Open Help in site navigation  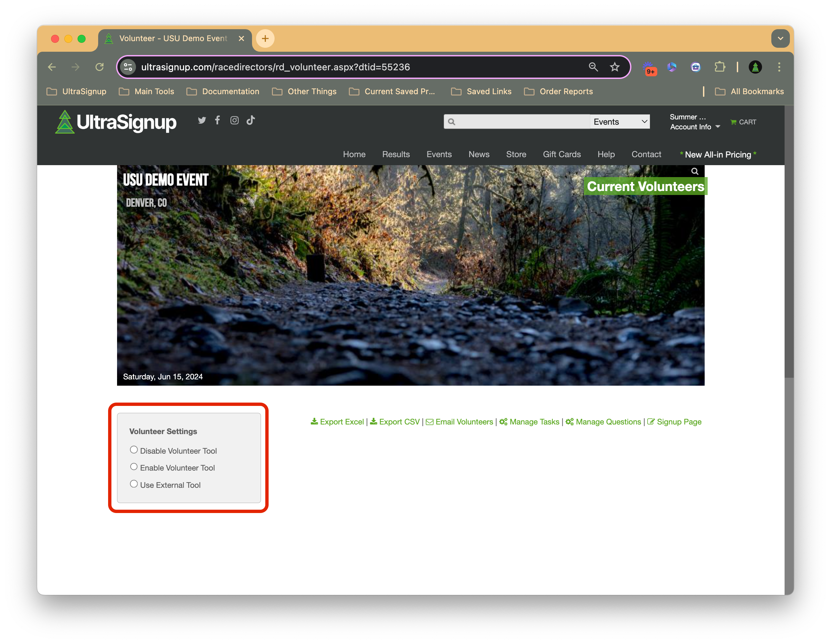tap(606, 155)
